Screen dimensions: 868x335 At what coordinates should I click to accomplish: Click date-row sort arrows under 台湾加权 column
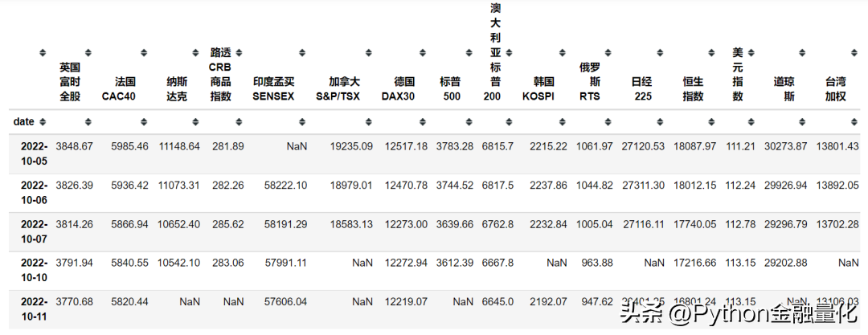[854, 121]
